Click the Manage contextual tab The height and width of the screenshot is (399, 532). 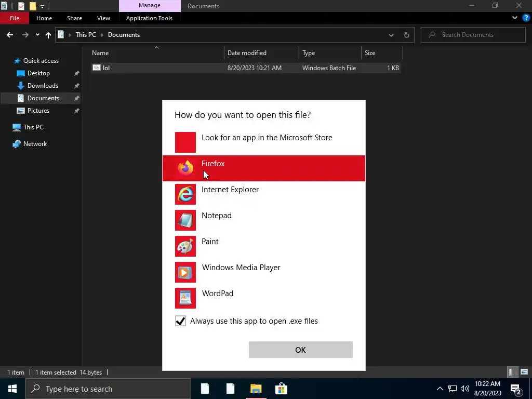point(150,6)
